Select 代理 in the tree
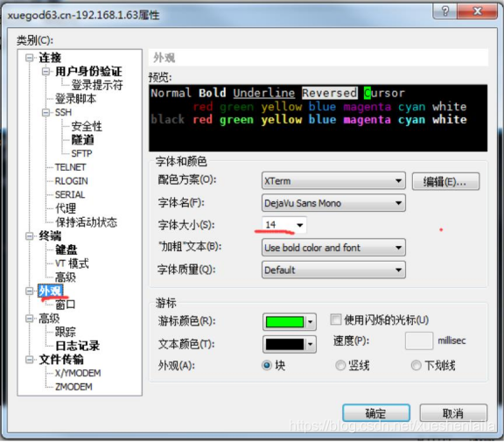This screenshot has width=504, height=442. (x=66, y=208)
